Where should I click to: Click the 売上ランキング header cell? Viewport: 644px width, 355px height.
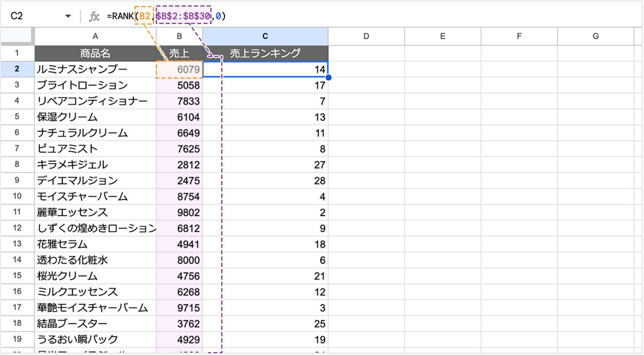point(265,53)
